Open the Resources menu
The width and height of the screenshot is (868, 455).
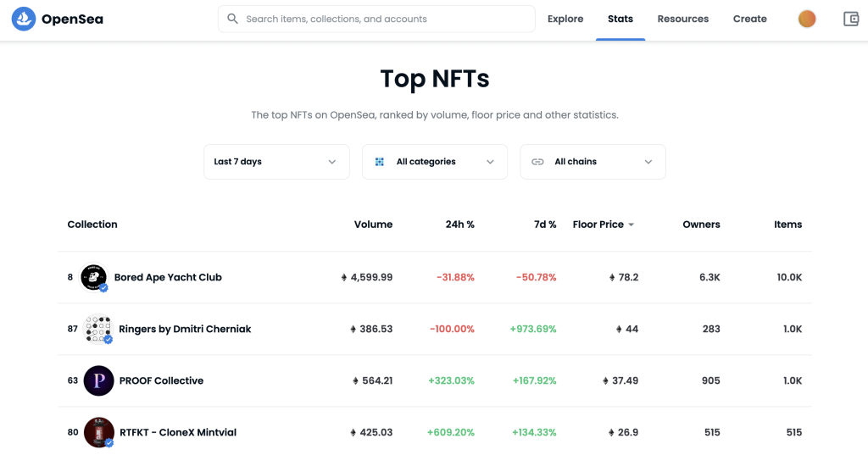click(682, 19)
